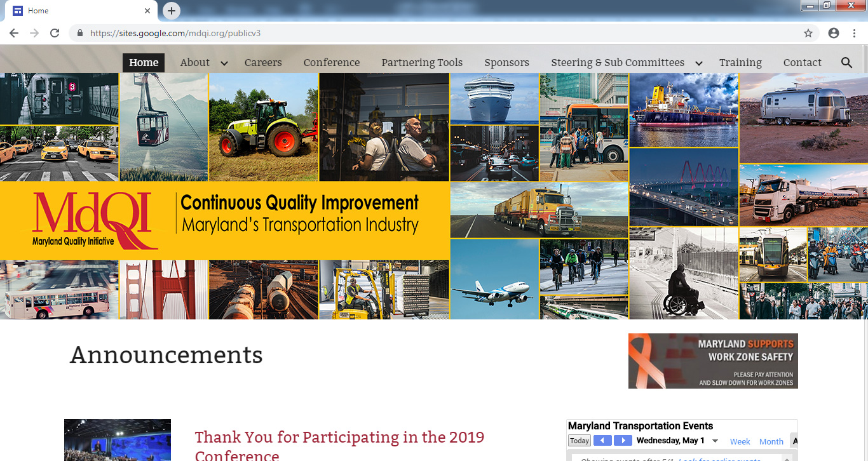Open the Contact page
This screenshot has height=461, width=868.
tap(803, 62)
